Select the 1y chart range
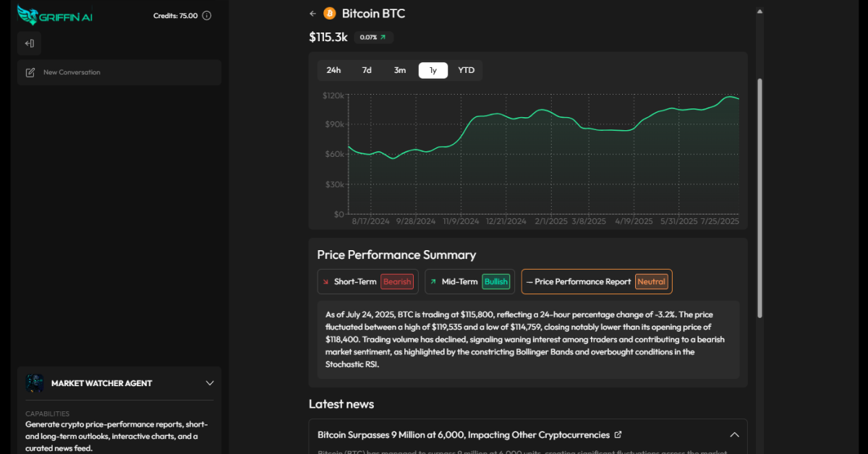Screen dimensions: 868x454 [x=433, y=70]
